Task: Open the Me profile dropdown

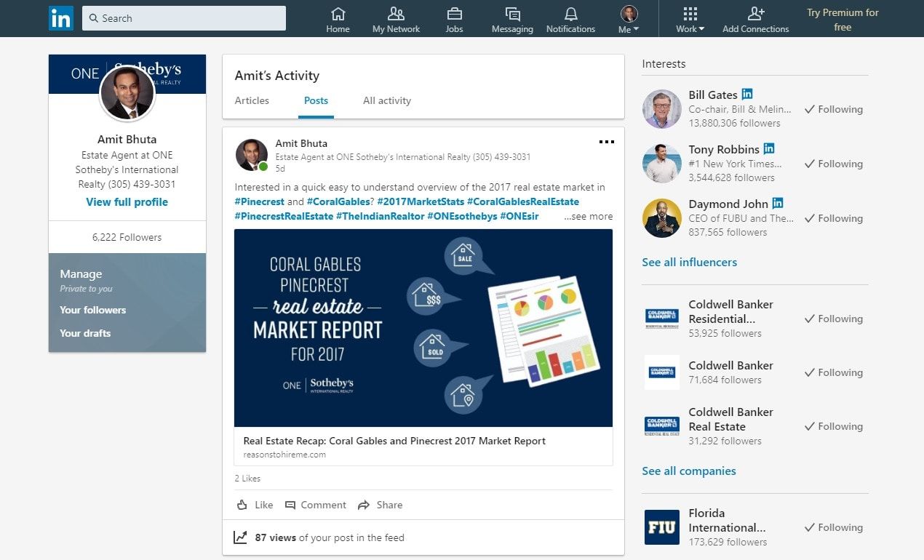Action: click(629, 20)
